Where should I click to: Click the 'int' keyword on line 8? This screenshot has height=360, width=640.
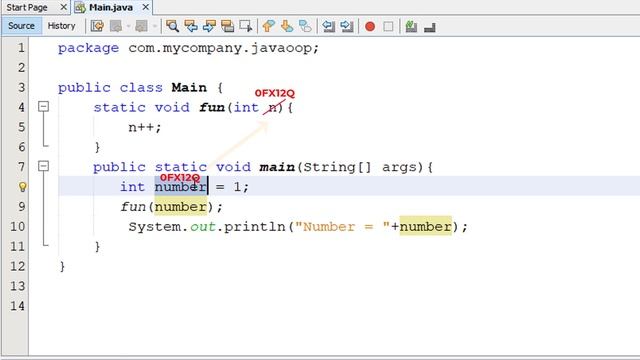click(x=132, y=187)
